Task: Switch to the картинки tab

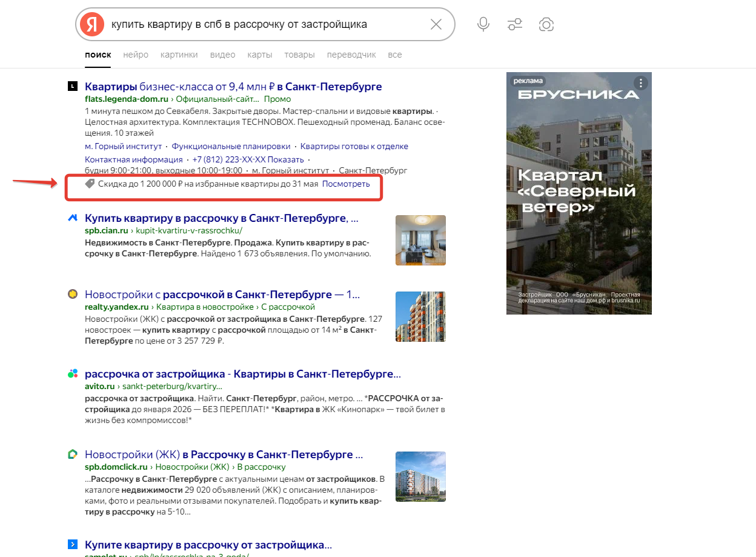Action: pos(179,55)
